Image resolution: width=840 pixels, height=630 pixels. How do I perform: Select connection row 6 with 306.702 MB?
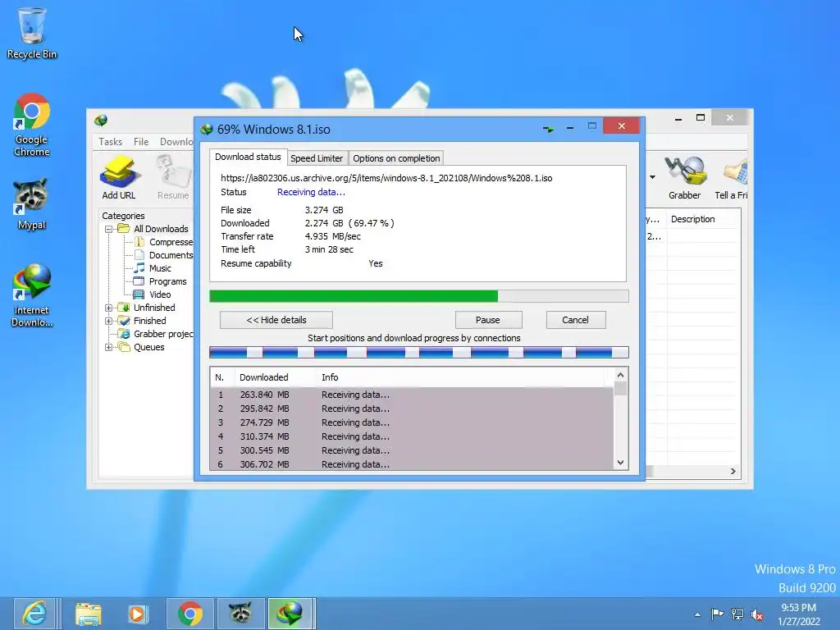[x=412, y=464]
